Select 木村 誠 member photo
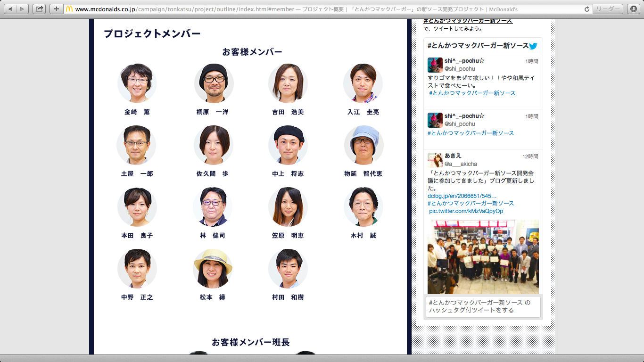This screenshot has width=644, height=362. click(x=363, y=206)
